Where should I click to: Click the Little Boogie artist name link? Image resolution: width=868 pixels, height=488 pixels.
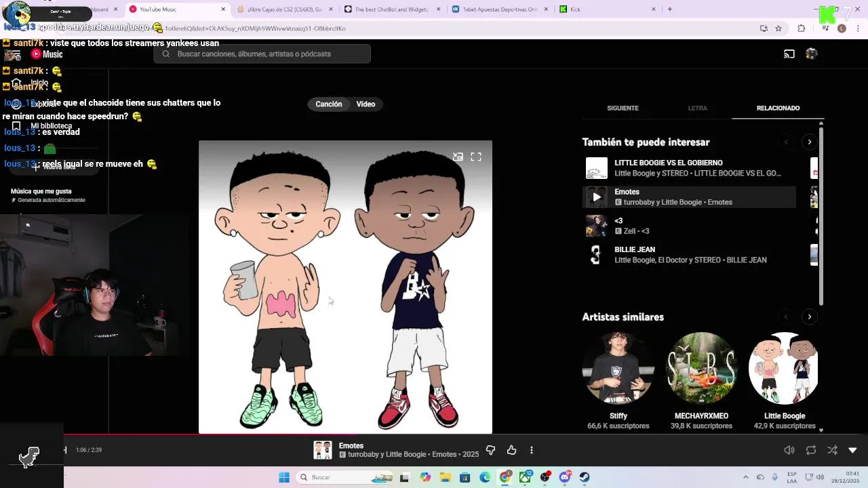[785, 416]
